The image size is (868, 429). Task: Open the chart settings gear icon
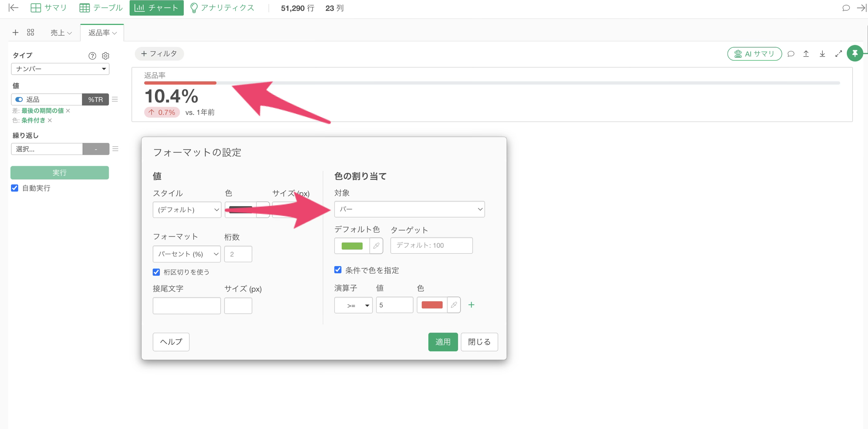(105, 56)
